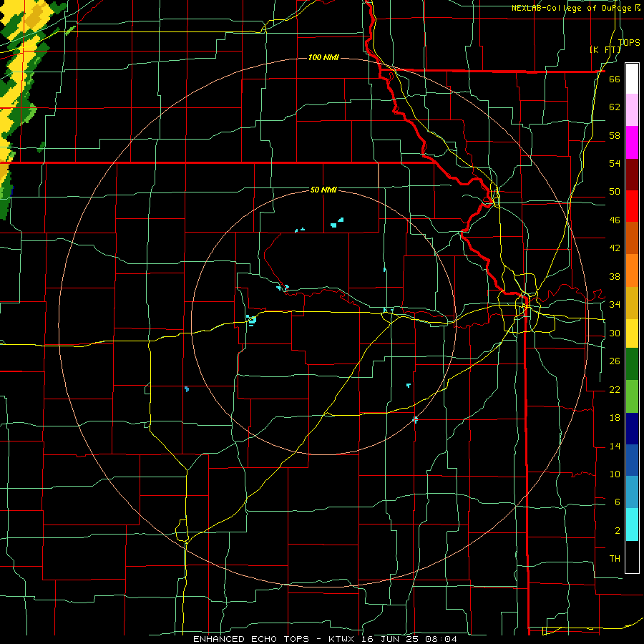Click the 50 NMI range ring label
The height and width of the screenshot is (644, 644).
click(323, 190)
